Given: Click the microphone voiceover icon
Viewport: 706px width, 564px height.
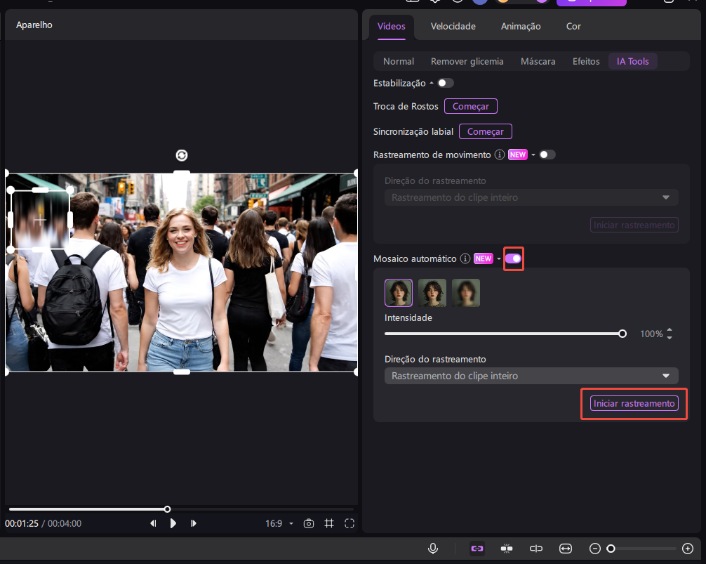Looking at the screenshot, I should pos(433,548).
